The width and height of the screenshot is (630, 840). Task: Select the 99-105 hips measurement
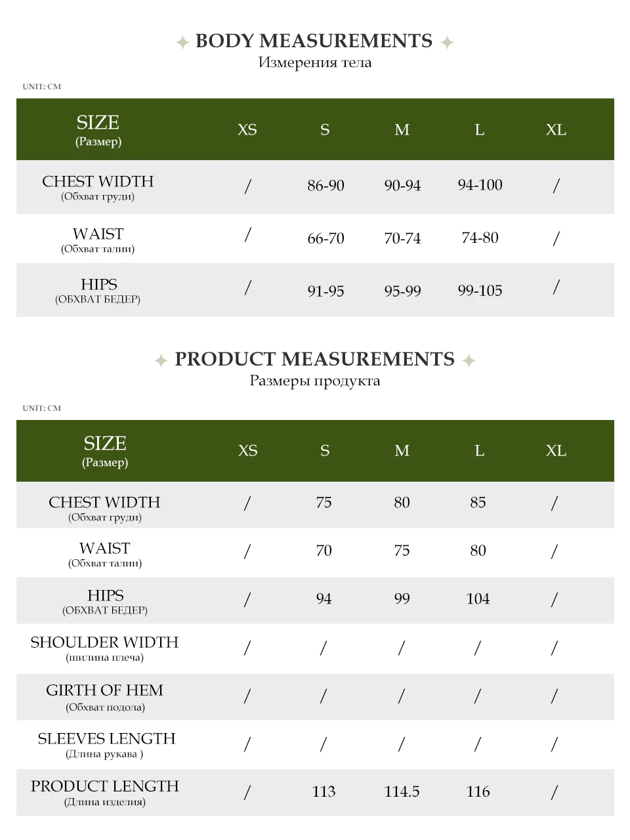pos(480,291)
